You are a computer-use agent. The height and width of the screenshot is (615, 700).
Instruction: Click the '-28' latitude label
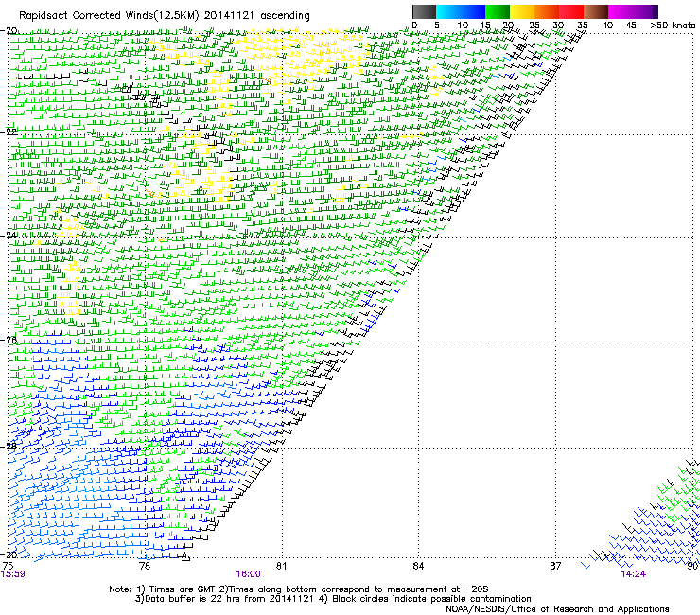[x=9, y=446]
